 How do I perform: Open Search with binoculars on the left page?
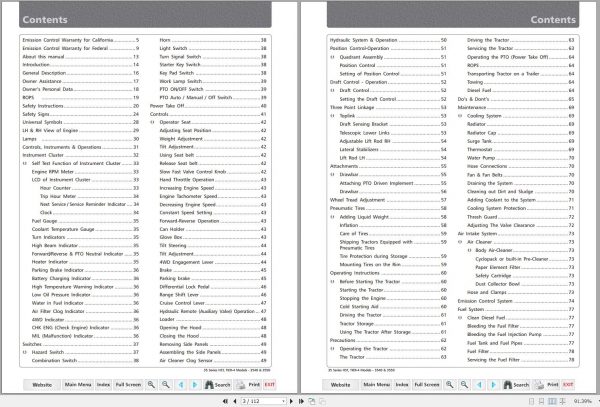pyautogui.click(x=217, y=384)
